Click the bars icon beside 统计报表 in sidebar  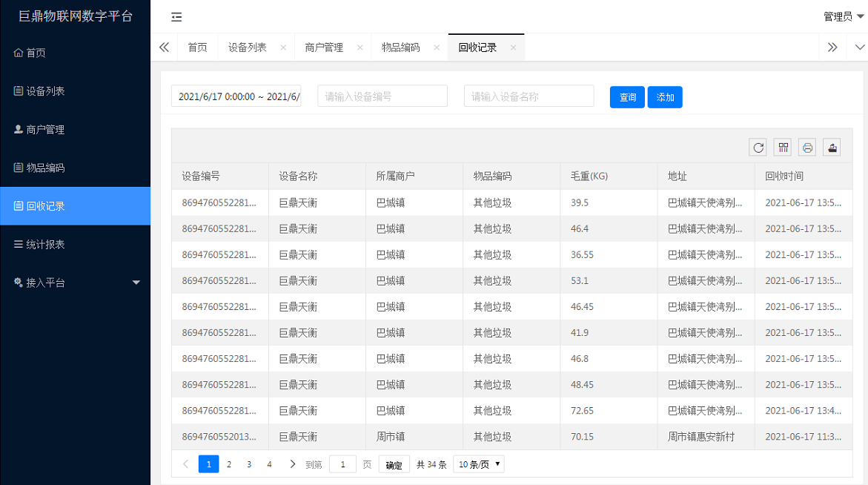19,244
